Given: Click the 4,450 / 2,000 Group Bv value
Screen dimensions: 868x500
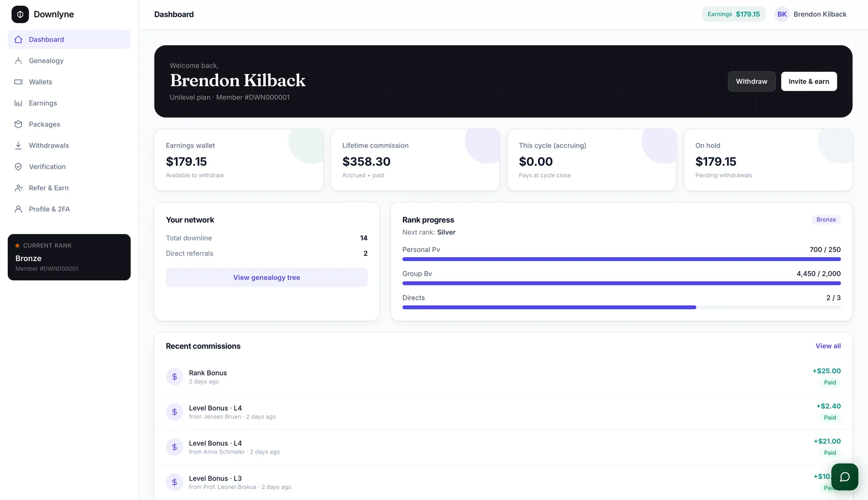Looking at the screenshot, I should pyautogui.click(x=818, y=274).
